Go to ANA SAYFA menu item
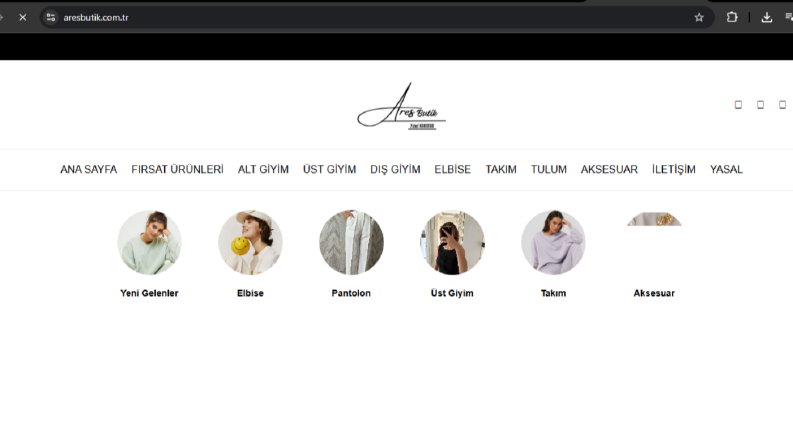Viewport: 793px width, 446px height. [x=89, y=169]
